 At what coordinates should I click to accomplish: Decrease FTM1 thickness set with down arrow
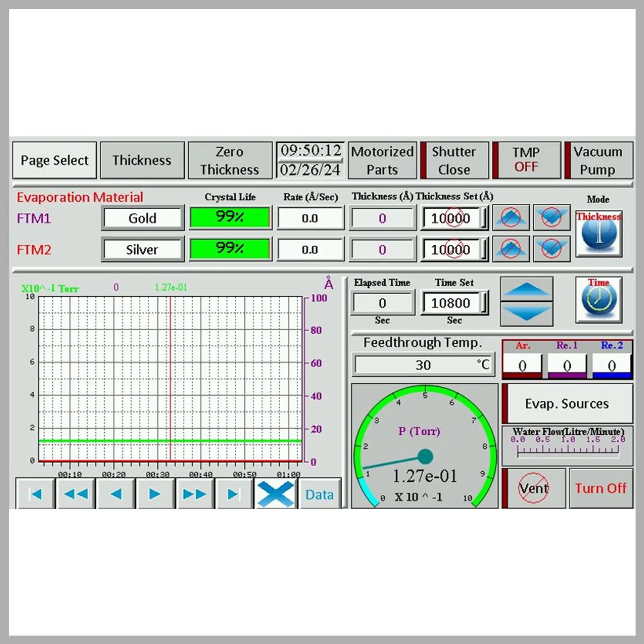pos(551,217)
